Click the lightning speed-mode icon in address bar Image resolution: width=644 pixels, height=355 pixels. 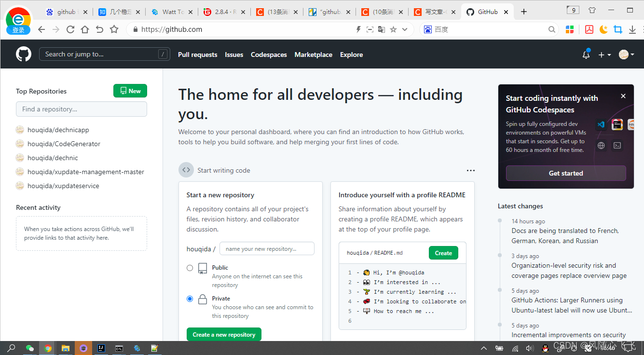pos(358,29)
